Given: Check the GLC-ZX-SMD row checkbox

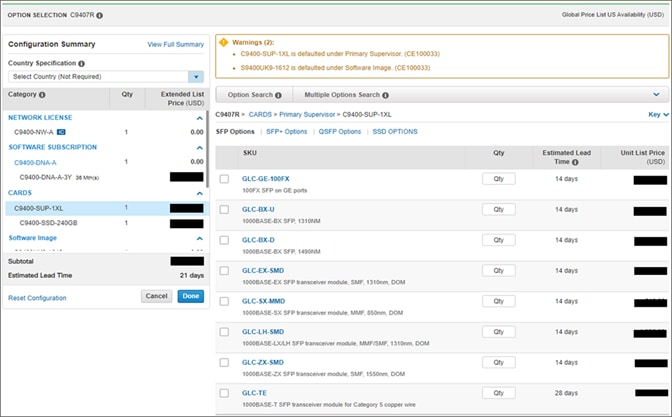Looking at the screenshot, I should tap(224, 363).
